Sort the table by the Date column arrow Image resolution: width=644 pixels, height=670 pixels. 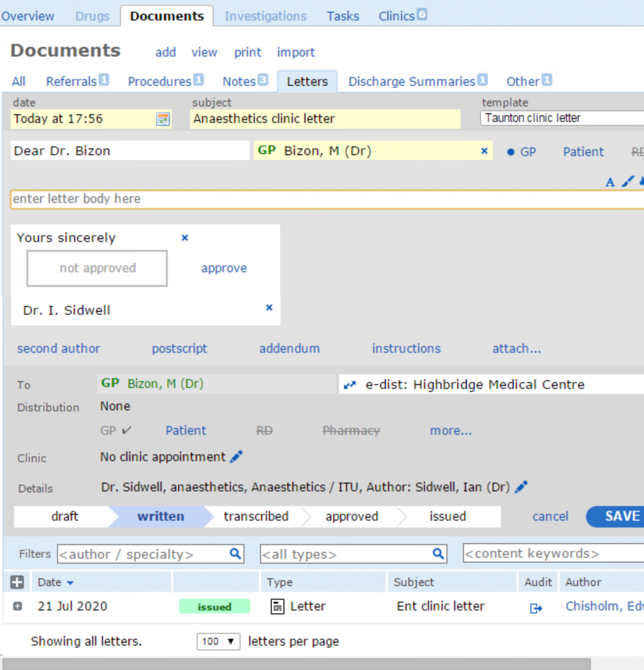tap(70, 583)
